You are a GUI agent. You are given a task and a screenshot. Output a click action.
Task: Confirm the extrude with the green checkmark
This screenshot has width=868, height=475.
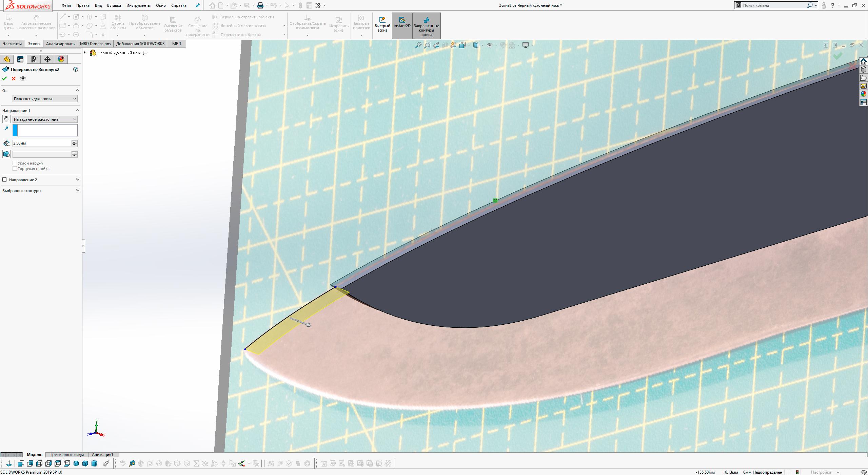pyautogui.click(x=5, y=78)
